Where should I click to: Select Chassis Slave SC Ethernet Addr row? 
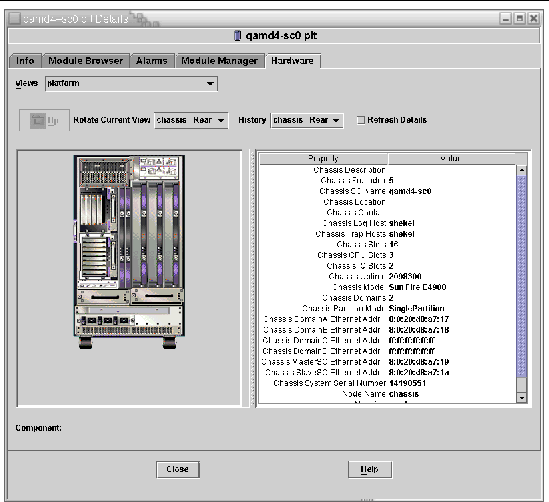[x=388, y=372]
